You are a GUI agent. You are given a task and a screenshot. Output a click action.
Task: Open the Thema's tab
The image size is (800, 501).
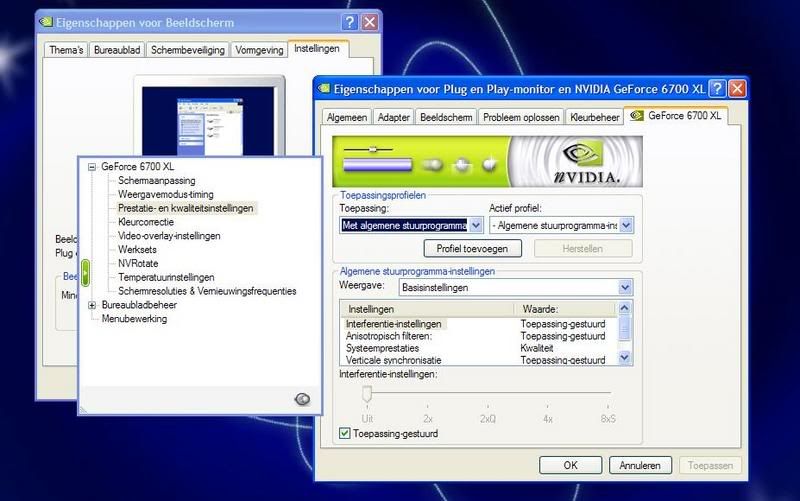(x=66, y=50)
